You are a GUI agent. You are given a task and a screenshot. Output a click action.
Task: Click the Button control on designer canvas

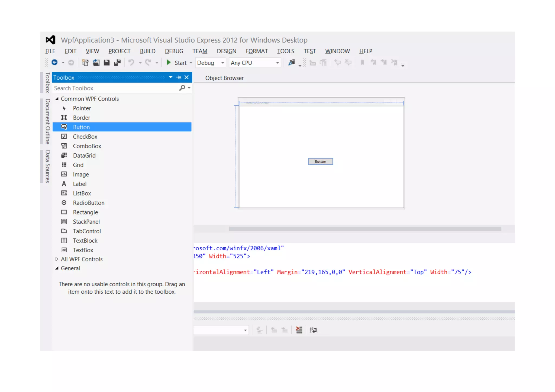pyautogui.click(x=321, y=161)
